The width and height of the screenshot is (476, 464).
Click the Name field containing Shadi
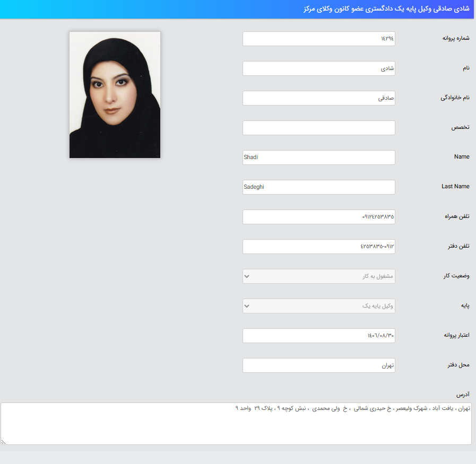point(318,157)
